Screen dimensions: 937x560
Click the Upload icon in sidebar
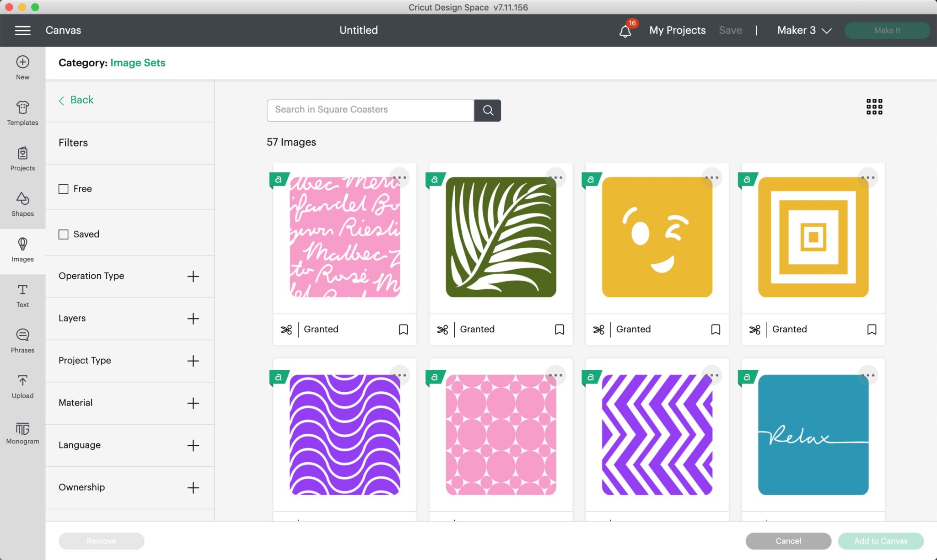[x=22, y=386]
